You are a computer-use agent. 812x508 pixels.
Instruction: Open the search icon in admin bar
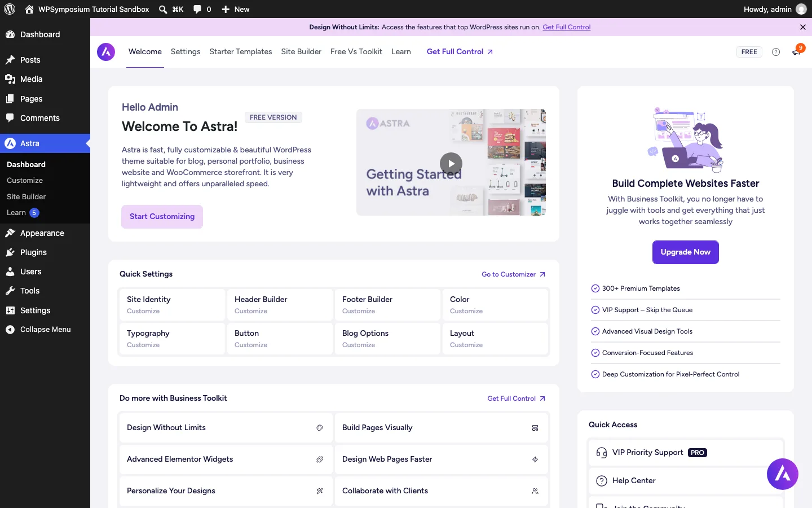163,9
